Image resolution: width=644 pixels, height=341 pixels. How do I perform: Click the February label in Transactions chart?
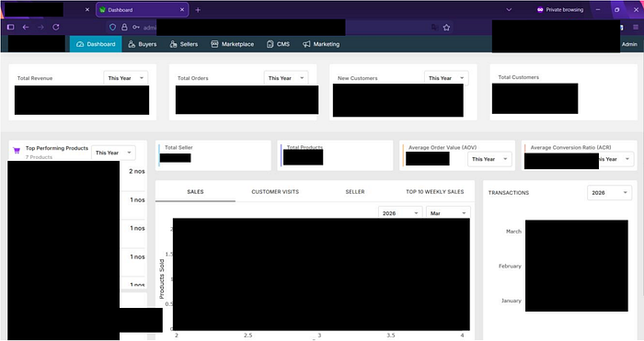[510, 267]
